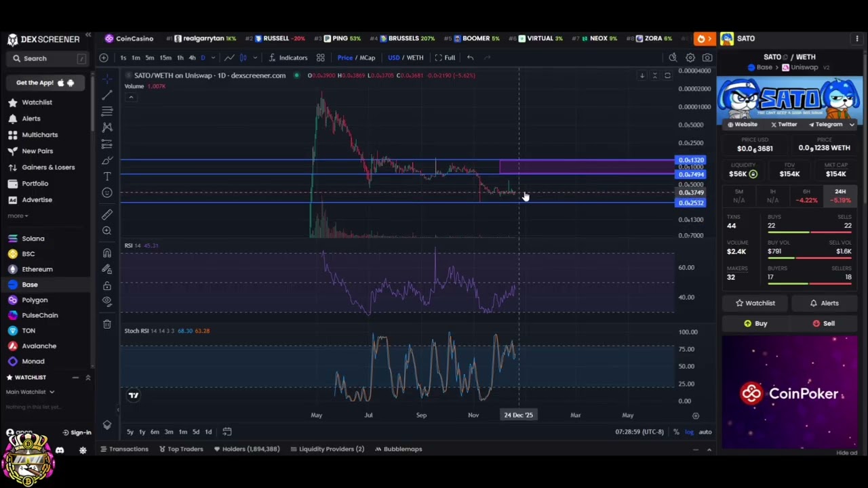This screenshot has height=488, width=868.
Task: Select the Text annotation tool
Action: 106,176
